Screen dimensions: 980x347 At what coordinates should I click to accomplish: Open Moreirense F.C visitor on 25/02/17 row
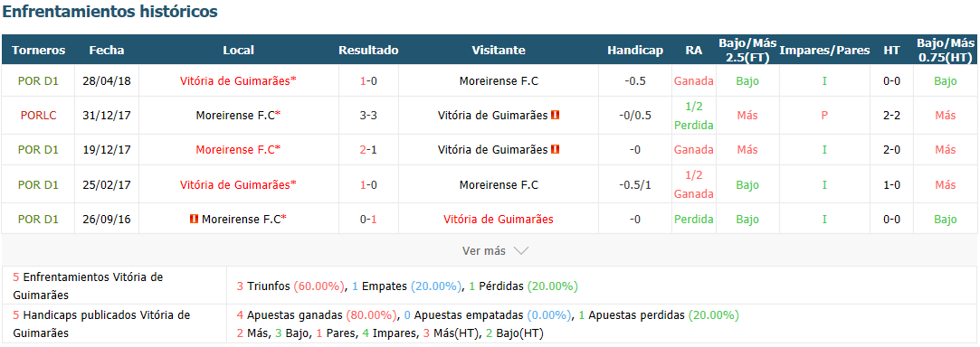pos(498,184)
